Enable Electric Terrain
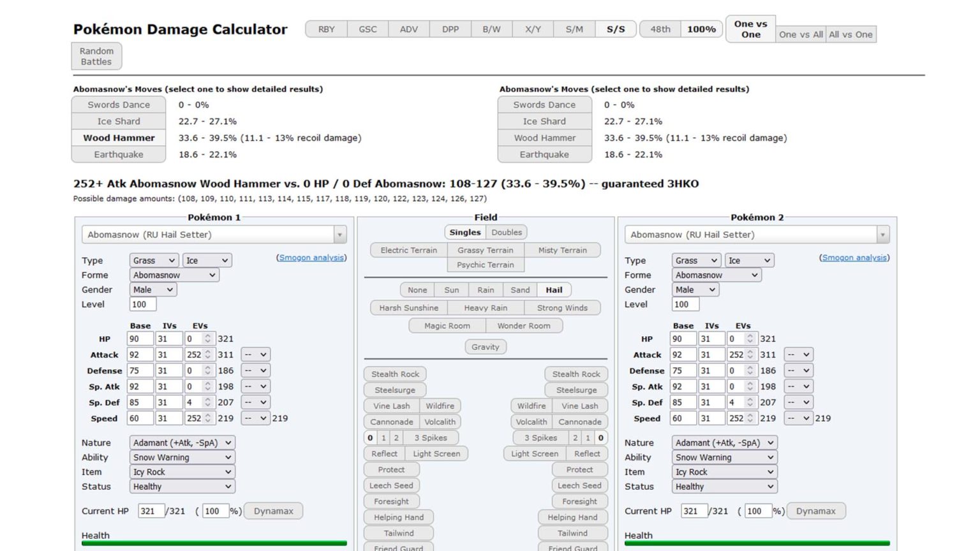The image size is (980, 551). click(x=408, y=250)
